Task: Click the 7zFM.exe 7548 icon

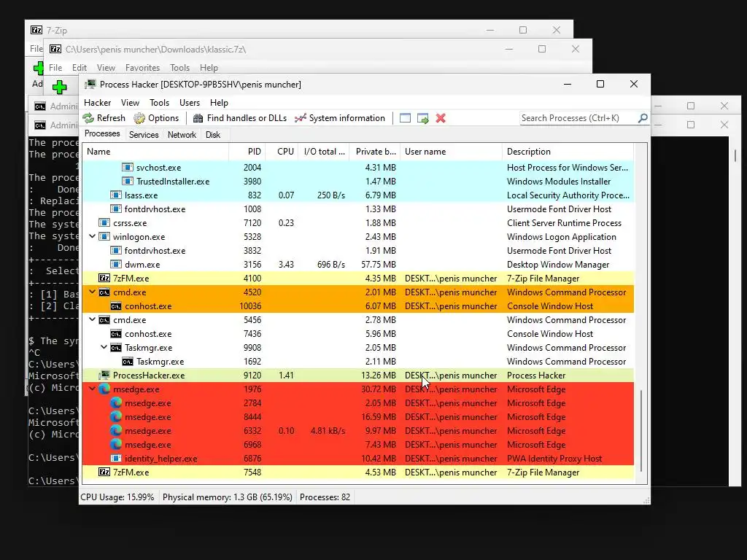Action: [104, 472]
